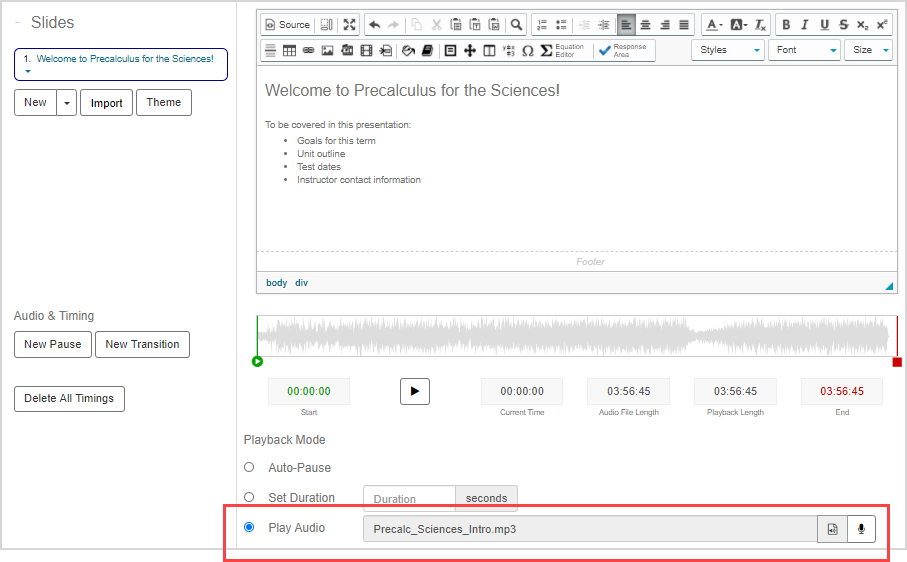
Task: Click the Find magnifier icon
Action: [x=516, y=25]
